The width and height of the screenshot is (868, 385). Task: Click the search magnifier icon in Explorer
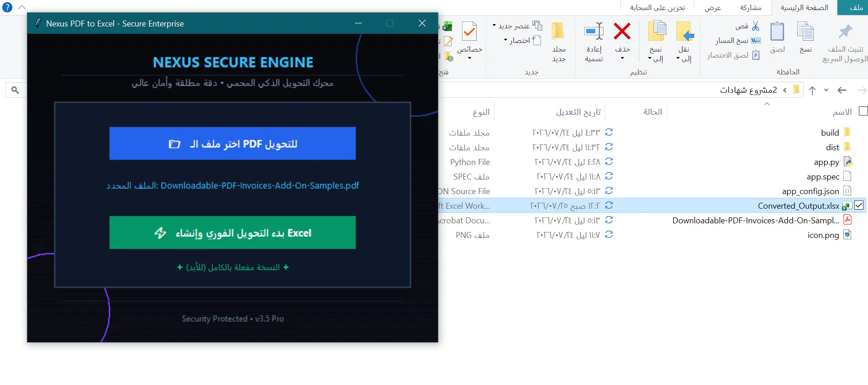[15, 90]
